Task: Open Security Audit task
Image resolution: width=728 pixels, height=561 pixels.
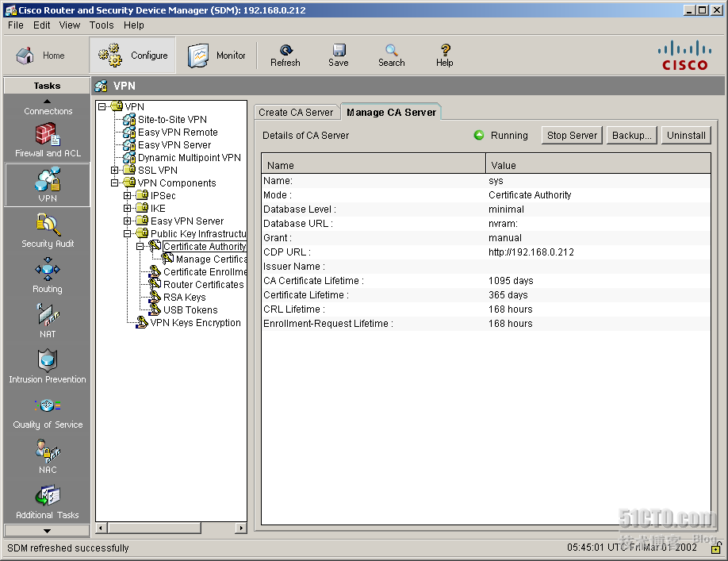Action: tap(48, 231)
